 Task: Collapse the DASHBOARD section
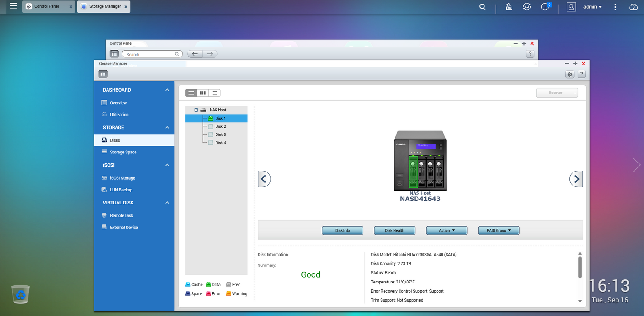pyautogui.click(x=167, y=90)
